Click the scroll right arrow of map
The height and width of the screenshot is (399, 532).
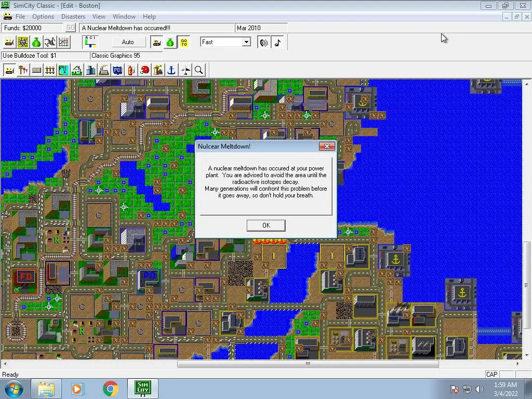(x=517, y=364)
